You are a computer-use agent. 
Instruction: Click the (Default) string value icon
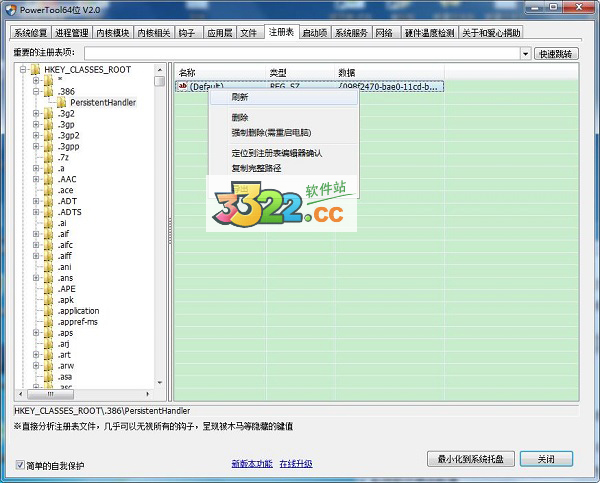pyautogui.click(x=183, y=86)
